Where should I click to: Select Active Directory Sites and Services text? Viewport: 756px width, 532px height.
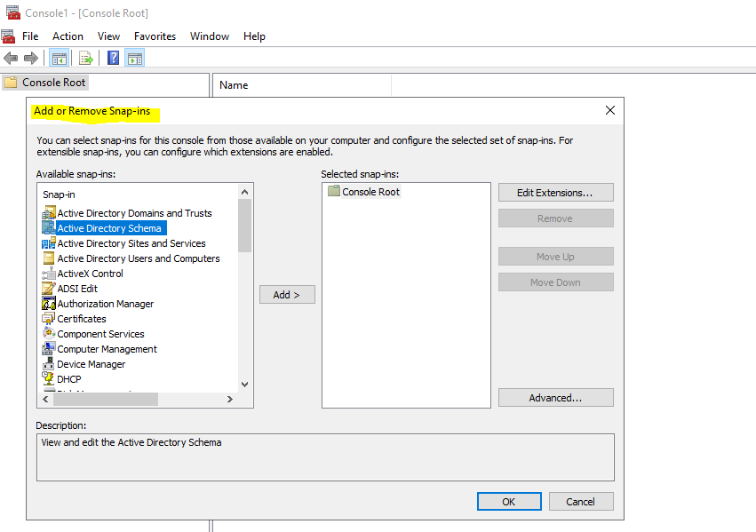click(131, 243)
